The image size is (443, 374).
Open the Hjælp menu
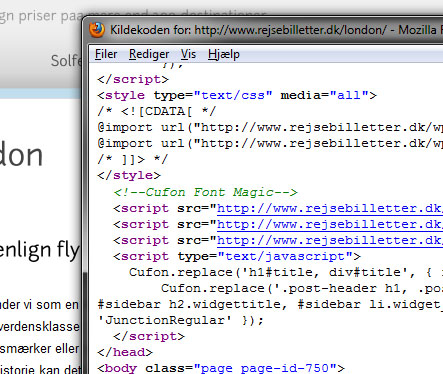coord(224,54)
